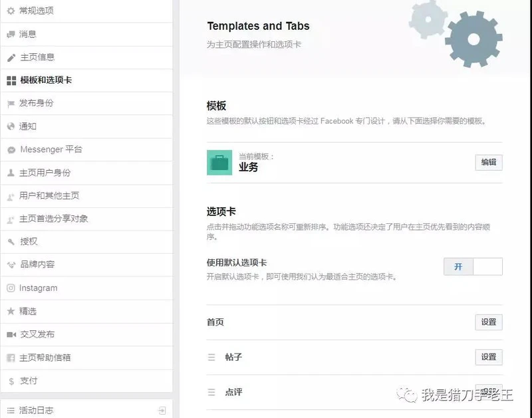
Task: Click the exit arrow icon in 活动日志 row
Action: (162, 411)
